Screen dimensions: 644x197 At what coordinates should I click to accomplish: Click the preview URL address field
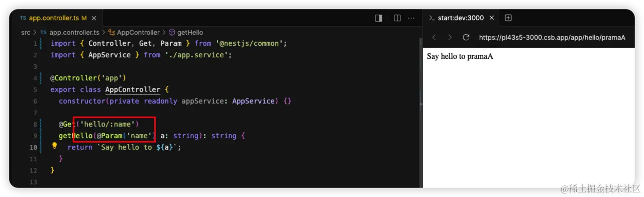(x=552, y=37)
